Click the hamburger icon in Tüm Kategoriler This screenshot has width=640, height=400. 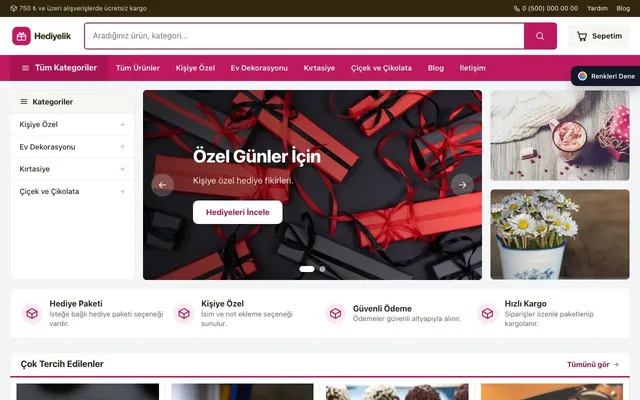click(x=25, y=68)
